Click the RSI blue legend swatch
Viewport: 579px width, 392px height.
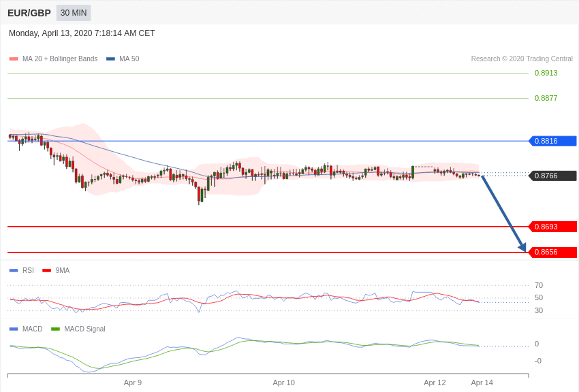pos(14,270)
